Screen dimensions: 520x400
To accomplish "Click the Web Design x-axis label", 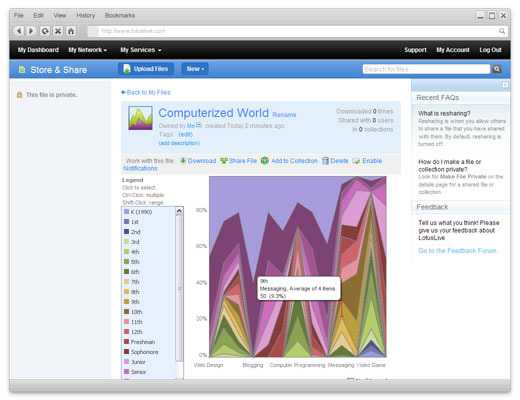I will click(x=209, y=365).
